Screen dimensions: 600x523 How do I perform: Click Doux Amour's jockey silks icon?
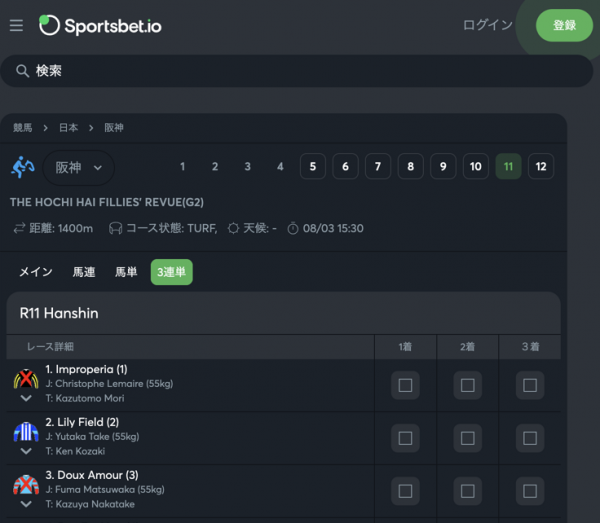pos(26,484)
